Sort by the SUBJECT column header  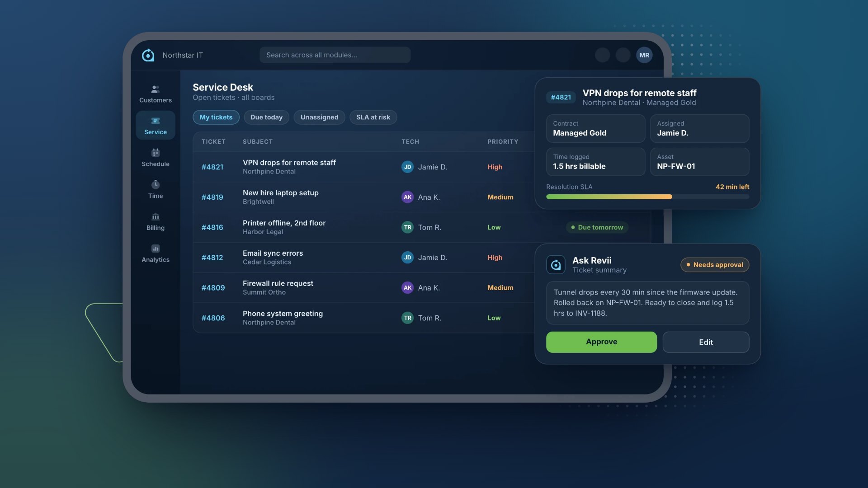[x=258, y=142]
